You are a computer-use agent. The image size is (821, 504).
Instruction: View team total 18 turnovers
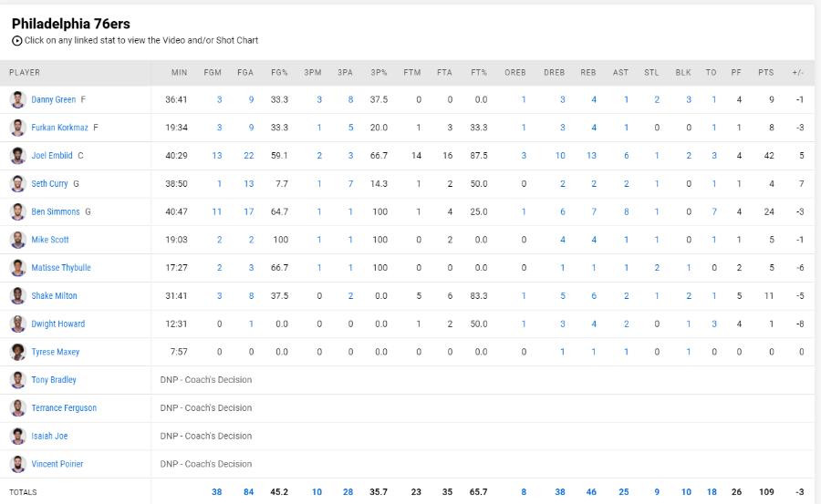point(712,492)
